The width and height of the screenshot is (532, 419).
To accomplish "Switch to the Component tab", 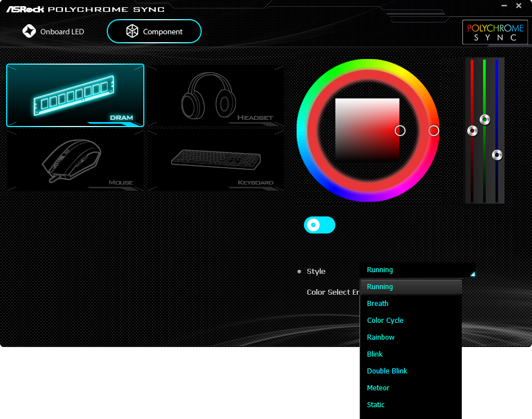I will click(154, 31).
